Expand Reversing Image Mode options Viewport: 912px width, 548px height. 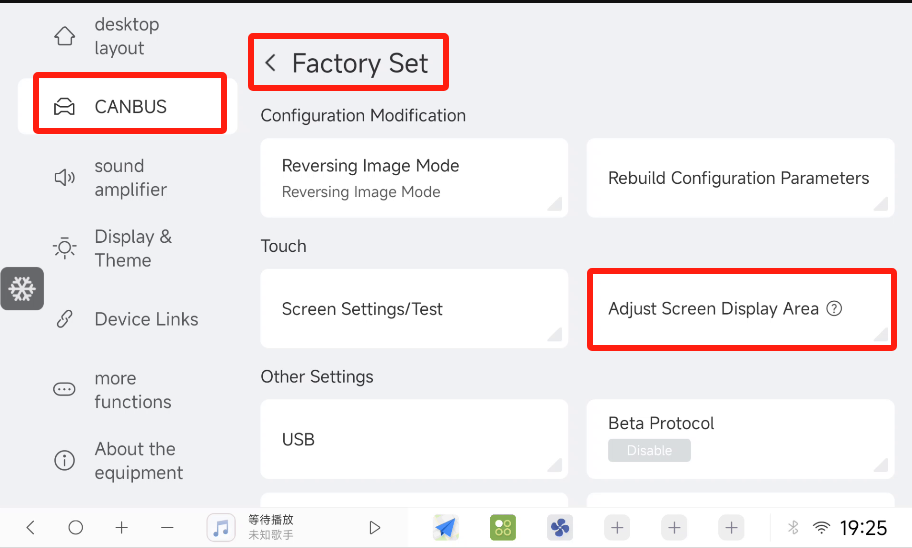(x=414, y=178)
